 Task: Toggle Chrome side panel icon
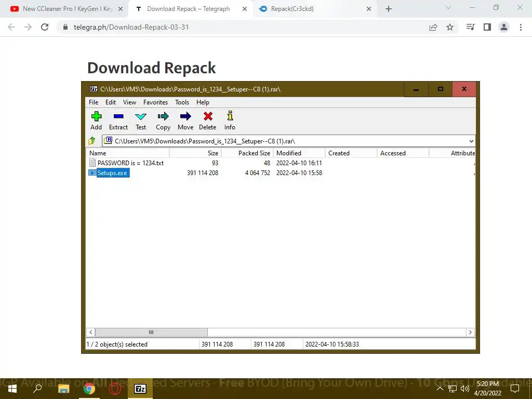487,27
